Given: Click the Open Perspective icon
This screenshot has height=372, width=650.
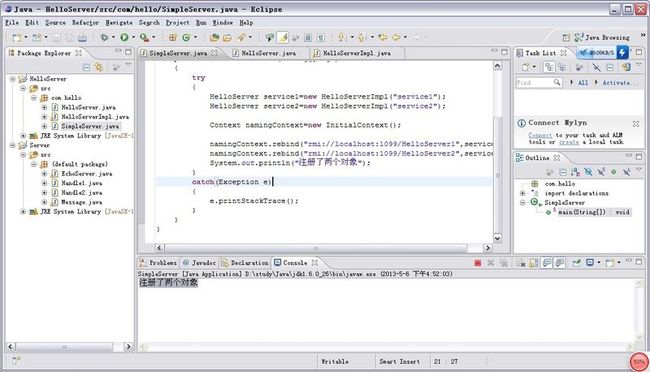Looking at the screenshot, I should click(x=566, y=38).
